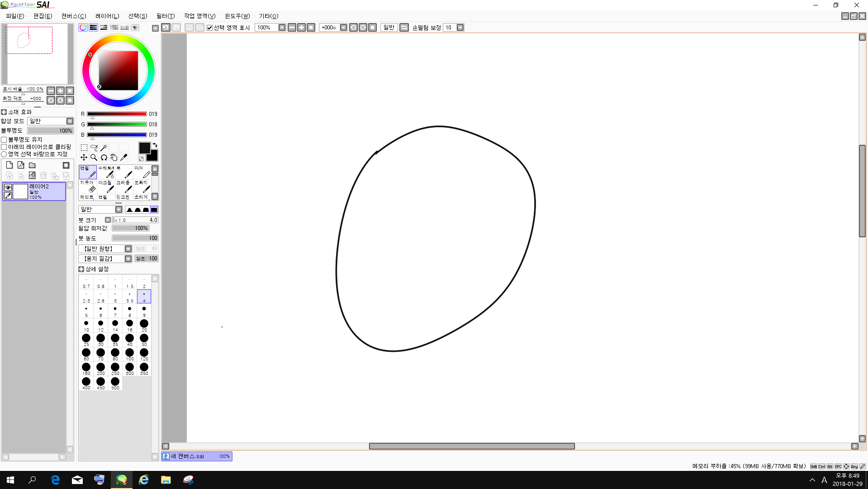Select the magic wand tool
This screenshot has height=489, width=868.
coord(104,148)
